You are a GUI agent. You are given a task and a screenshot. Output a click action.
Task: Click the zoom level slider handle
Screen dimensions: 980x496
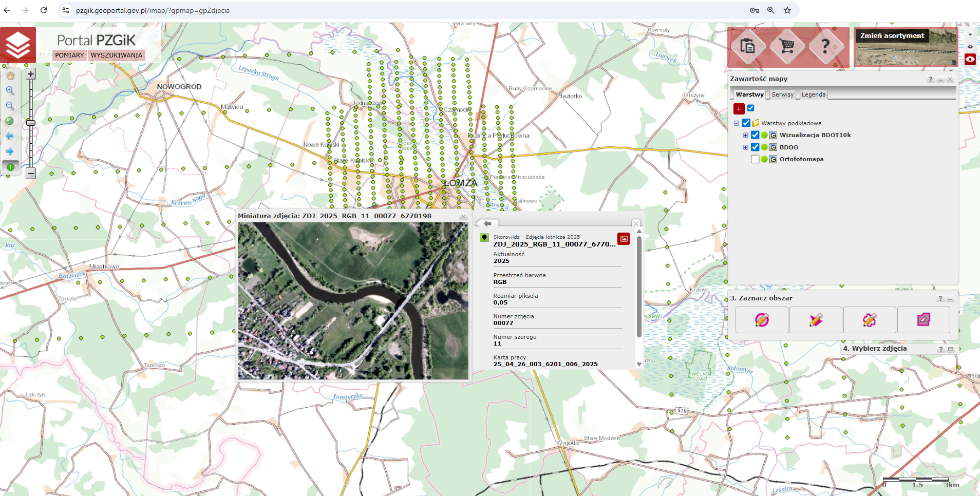[x=31, y=123]
